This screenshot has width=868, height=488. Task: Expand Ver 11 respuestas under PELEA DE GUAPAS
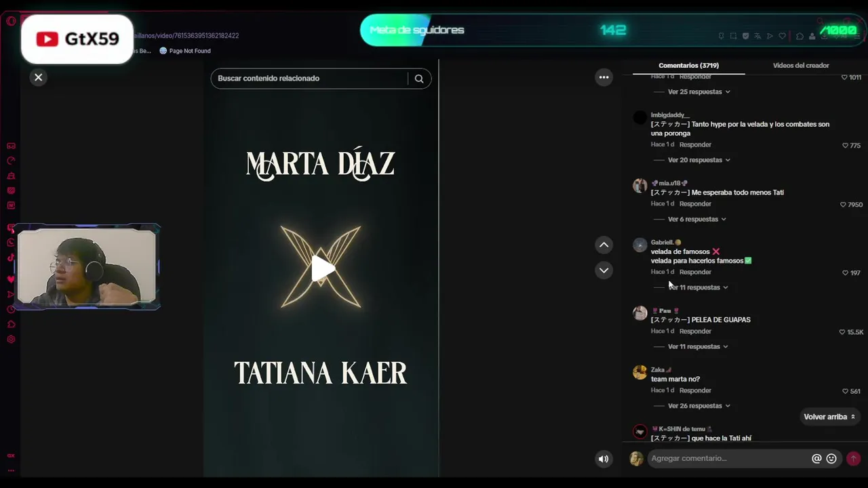coord(698,346)
